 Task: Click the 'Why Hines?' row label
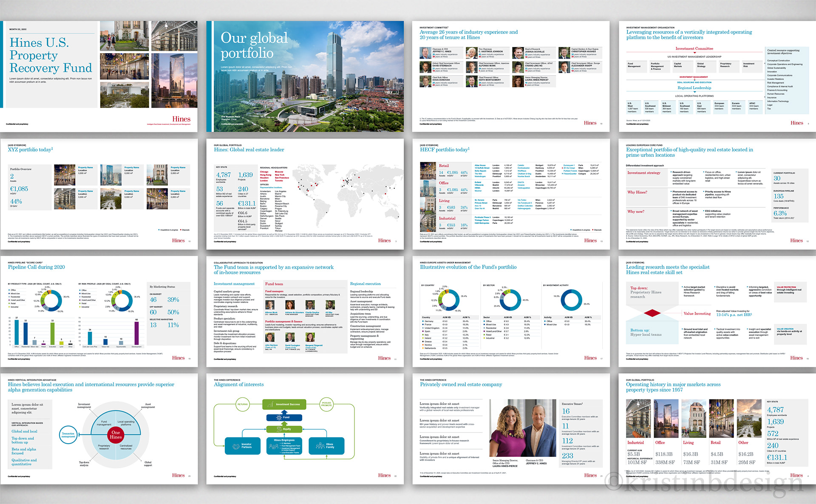637,192
